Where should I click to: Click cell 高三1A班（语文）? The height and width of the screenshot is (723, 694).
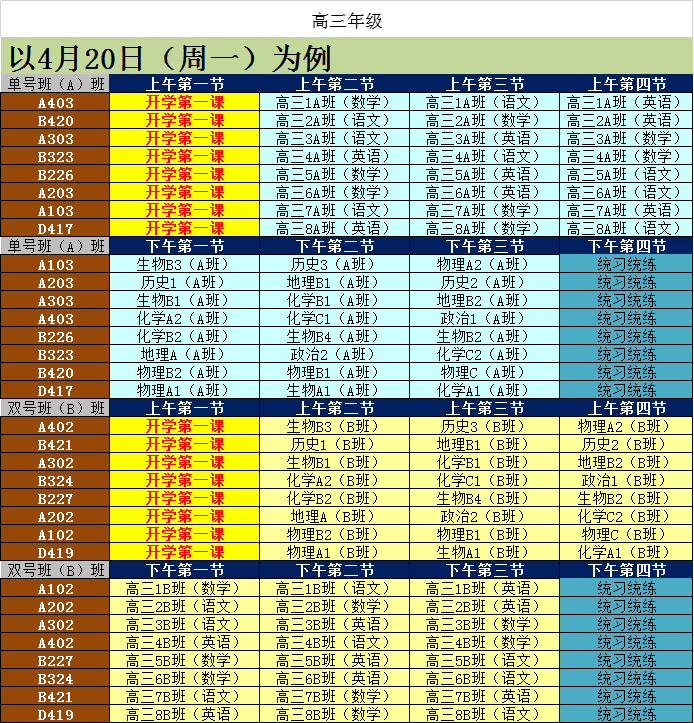tap(485, 102)
